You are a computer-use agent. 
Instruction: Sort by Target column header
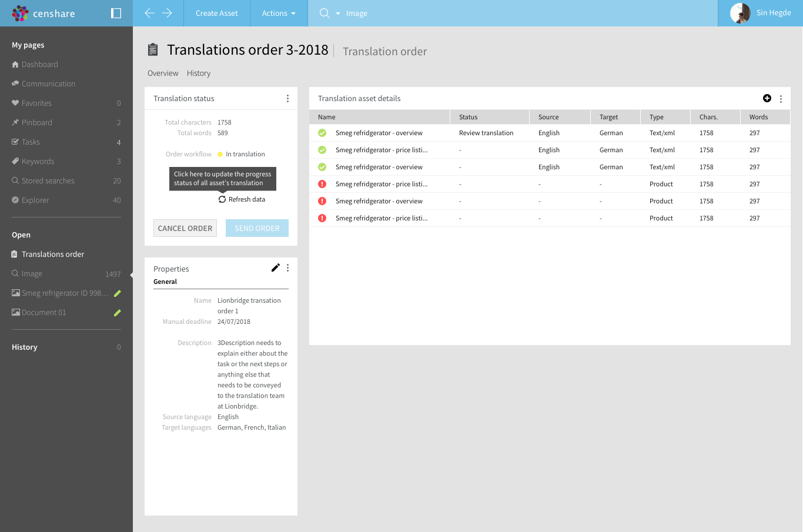point(616,117)
